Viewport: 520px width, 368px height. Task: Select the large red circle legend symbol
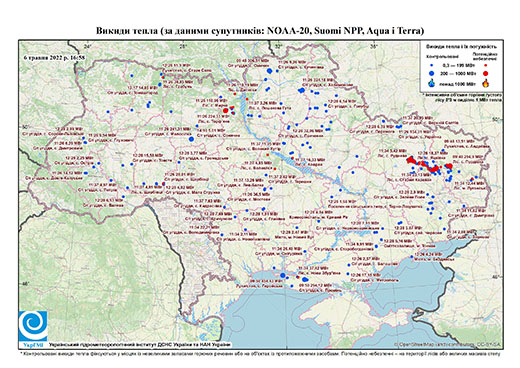tap(486, 73)
